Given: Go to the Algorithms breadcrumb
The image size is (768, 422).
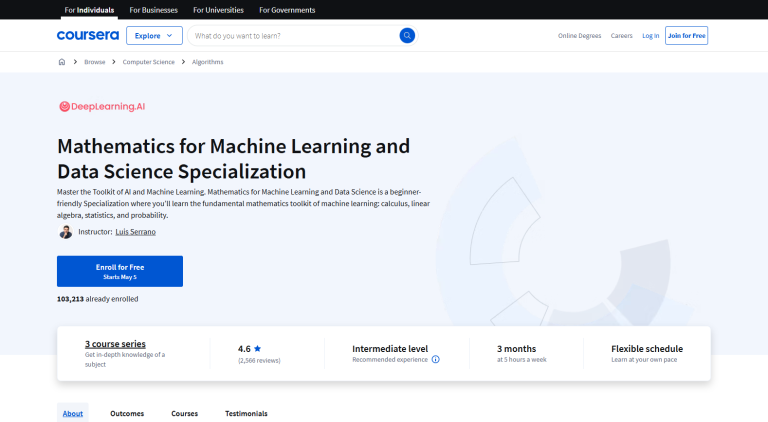Looking at the screenshot, I should pos(208,62).
